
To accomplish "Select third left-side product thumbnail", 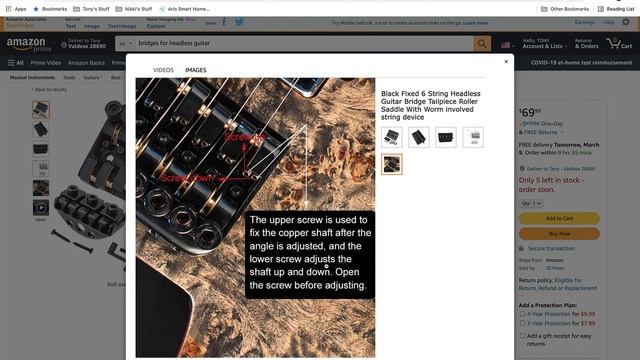I will 41,149.
